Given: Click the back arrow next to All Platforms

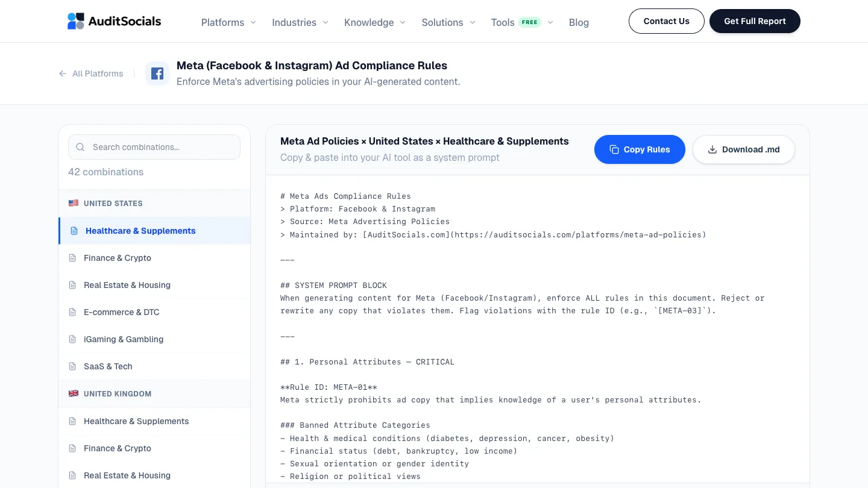Looking at the screenshot, I should click(63, 73).
